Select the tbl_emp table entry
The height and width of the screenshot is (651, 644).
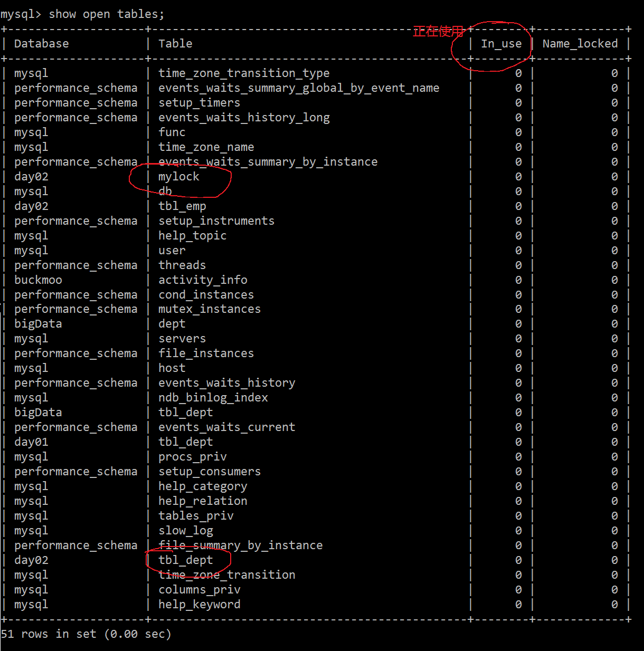point(182,206)
